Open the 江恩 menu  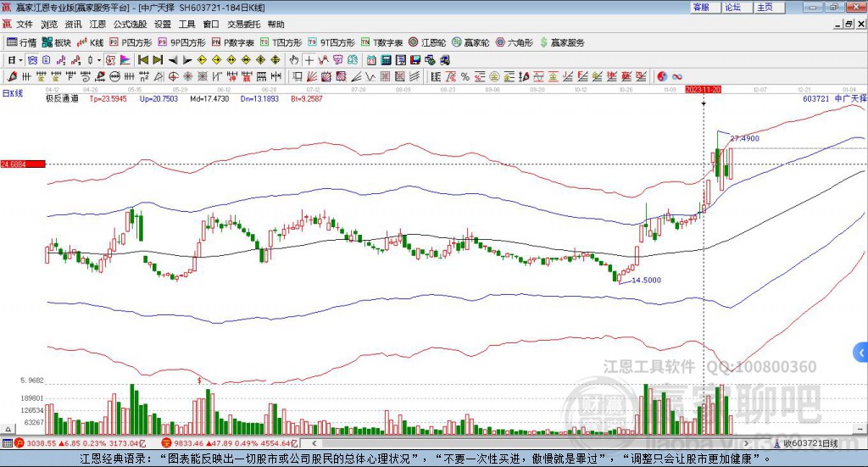pyautogui.click(x=97, y=25)
